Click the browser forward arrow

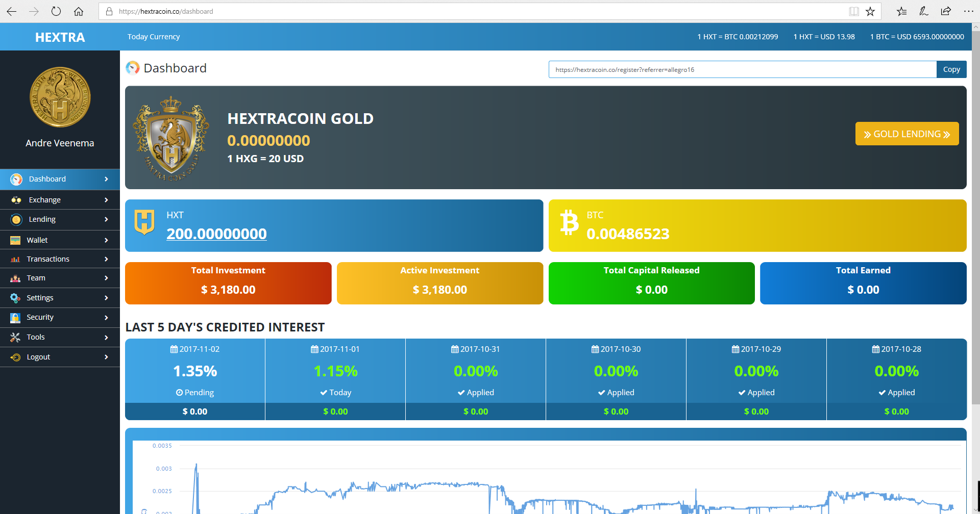[34, 11]
